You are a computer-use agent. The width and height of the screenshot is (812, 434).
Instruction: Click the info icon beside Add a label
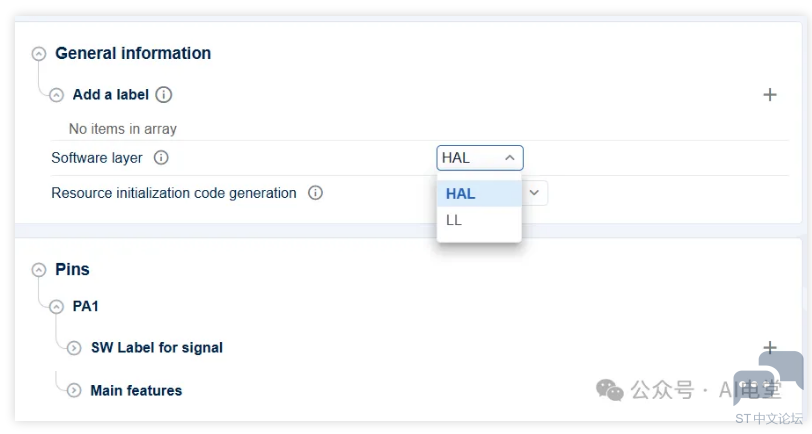coord(164,95)
